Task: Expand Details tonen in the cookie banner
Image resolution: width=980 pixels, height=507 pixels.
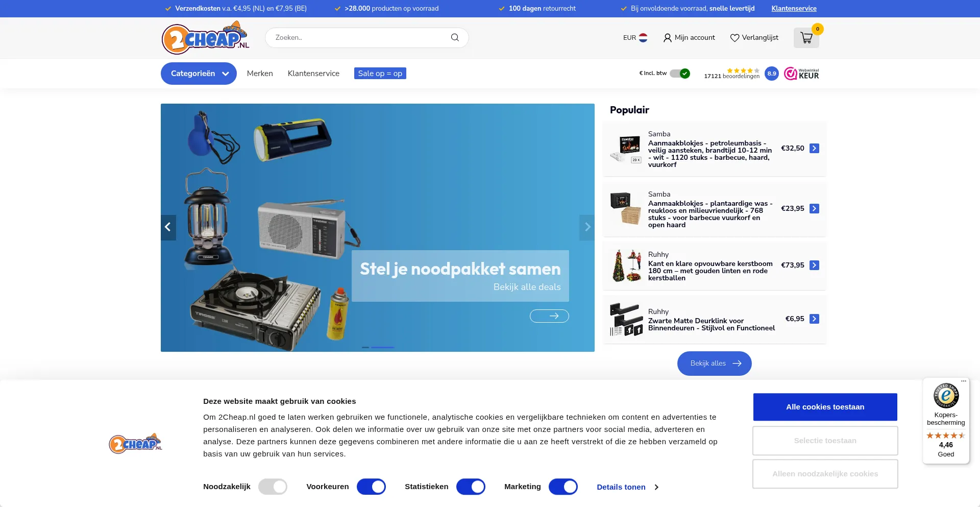Action: pyautogui.click(x=622, y=487)
